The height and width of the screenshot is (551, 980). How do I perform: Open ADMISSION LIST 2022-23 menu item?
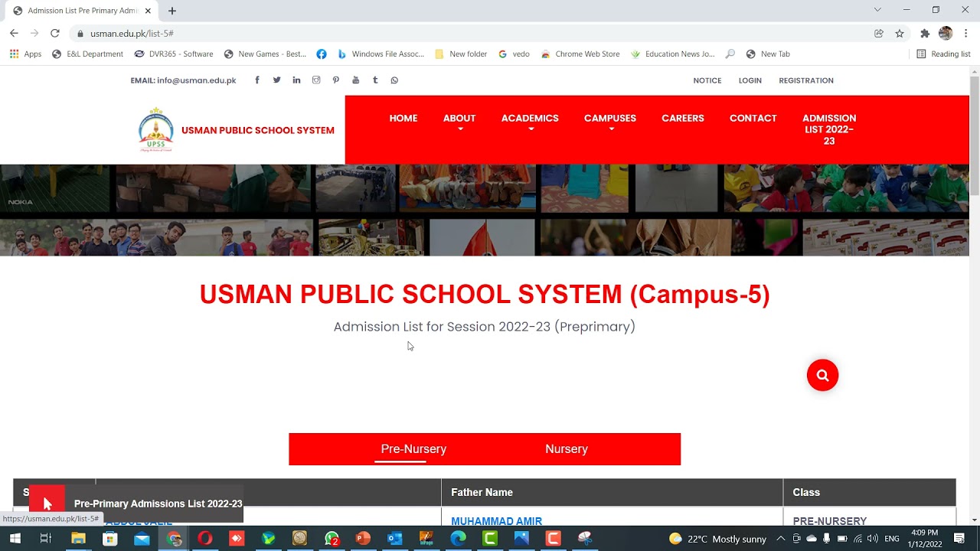click(829, 129)
